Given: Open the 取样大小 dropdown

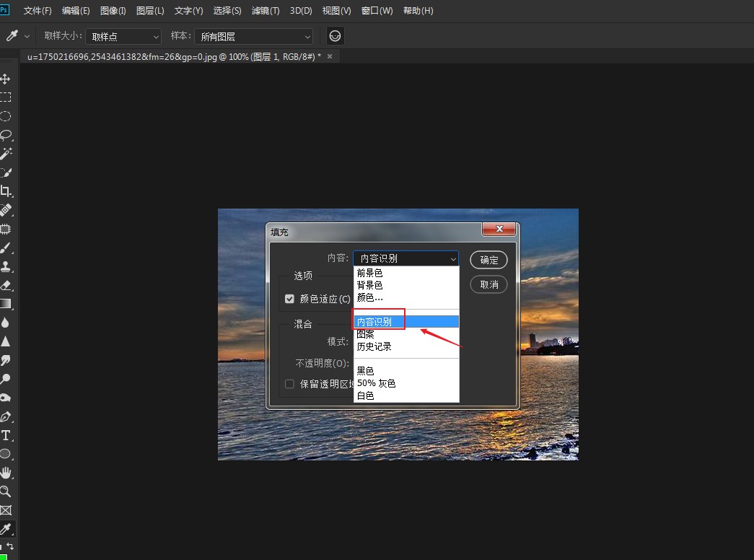Looking at the screenshot, I should [123, 36].
